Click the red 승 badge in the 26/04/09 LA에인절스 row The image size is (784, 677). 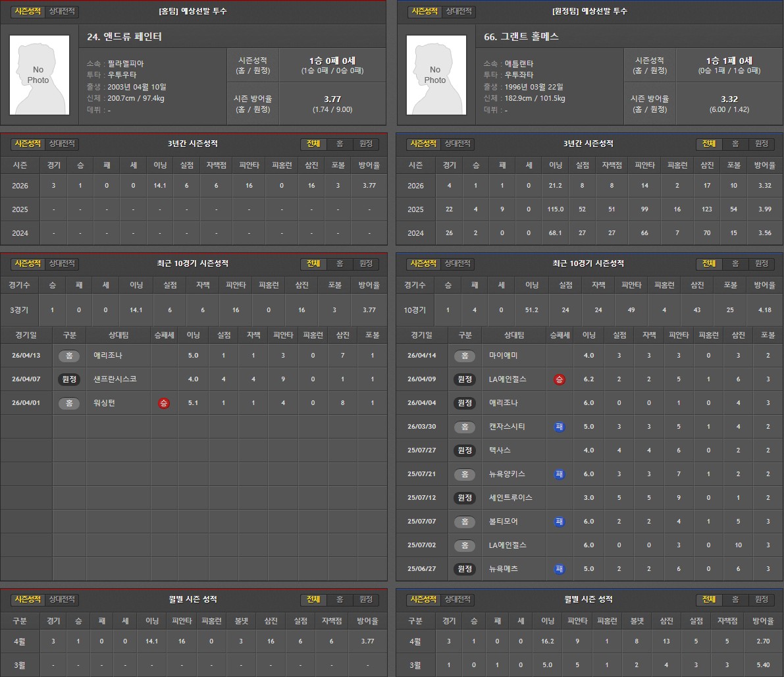click(559, 379)
